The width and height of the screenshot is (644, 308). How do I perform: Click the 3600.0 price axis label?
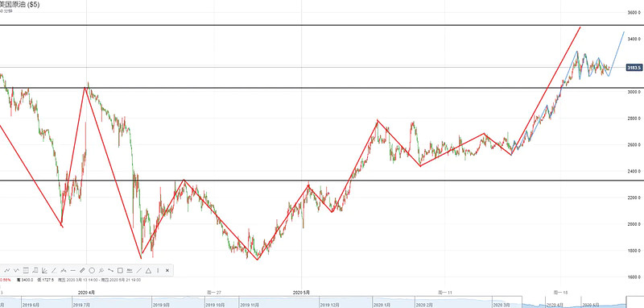click(634, 13)
